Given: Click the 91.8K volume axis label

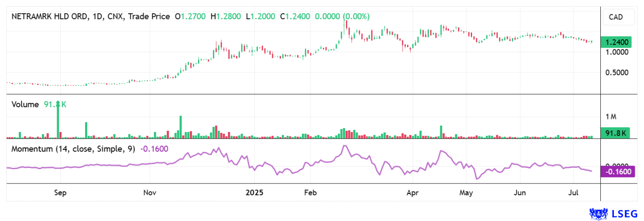Looking at the screenshot, I should (615, 133).
